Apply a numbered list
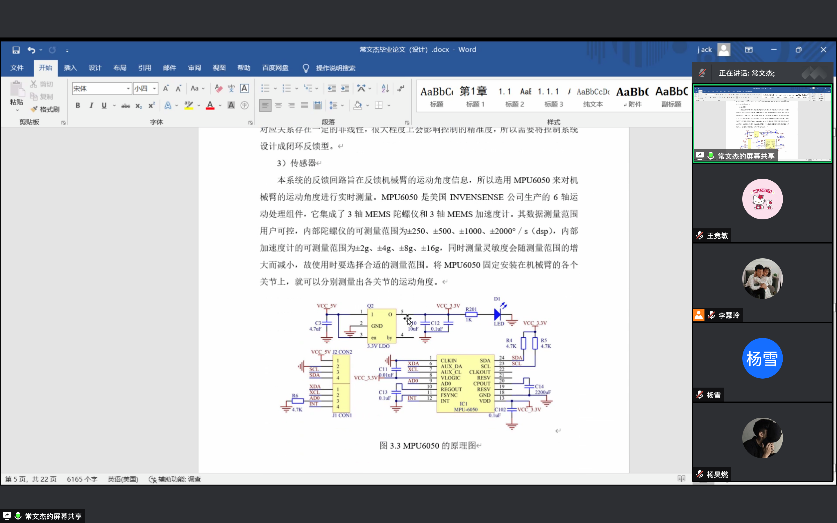This screenshot has width=837, height=523. [x=287, y=88]
